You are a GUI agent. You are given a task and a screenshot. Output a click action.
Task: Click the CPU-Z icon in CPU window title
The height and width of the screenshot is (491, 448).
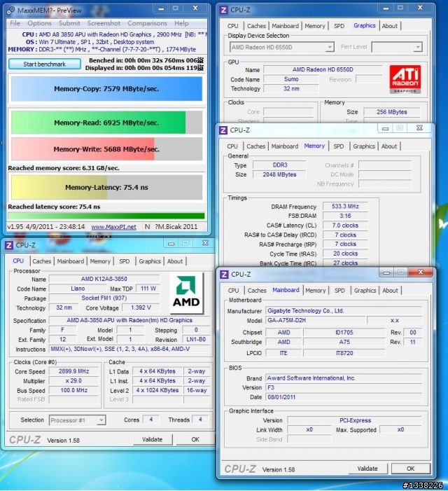(x=9, y=245)
